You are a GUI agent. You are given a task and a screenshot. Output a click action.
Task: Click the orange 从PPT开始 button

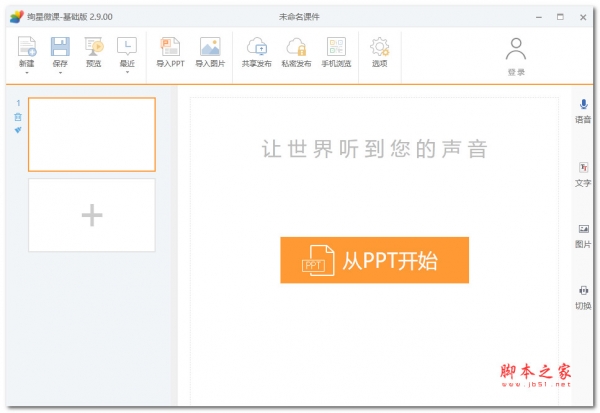pyautogui.click(x=374, y=261)
